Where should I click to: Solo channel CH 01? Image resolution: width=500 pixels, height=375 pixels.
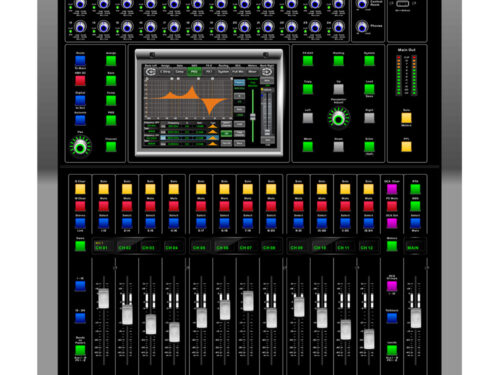(x=104, y=189)
